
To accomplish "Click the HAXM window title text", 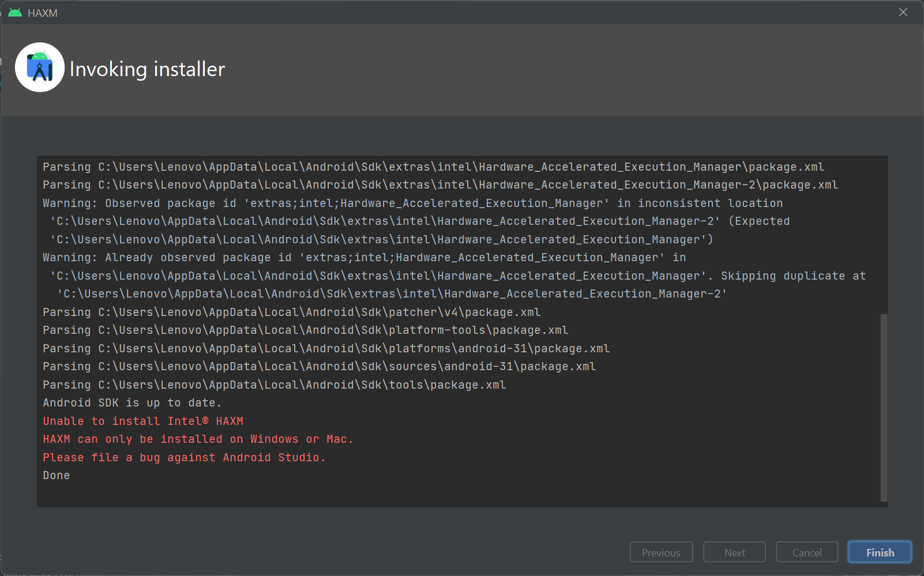I will coord(43,13).
